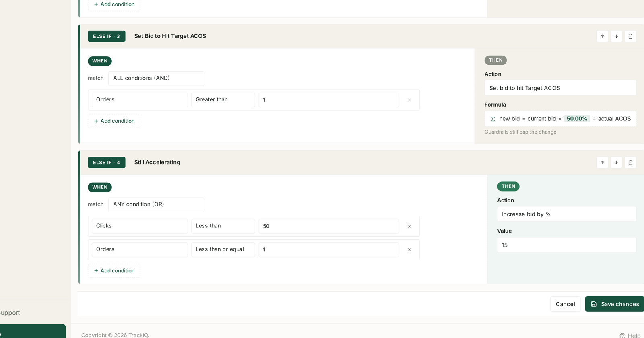Open the Orders metric dropdown in rule 4
Screen dimensions: 644x338
click(140, 249)
